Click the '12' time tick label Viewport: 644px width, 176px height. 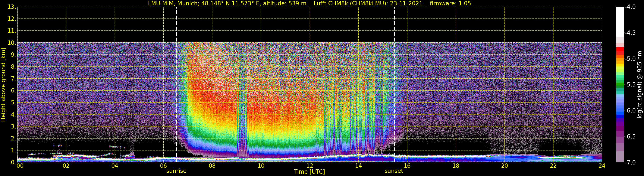[x=310, y=166]
